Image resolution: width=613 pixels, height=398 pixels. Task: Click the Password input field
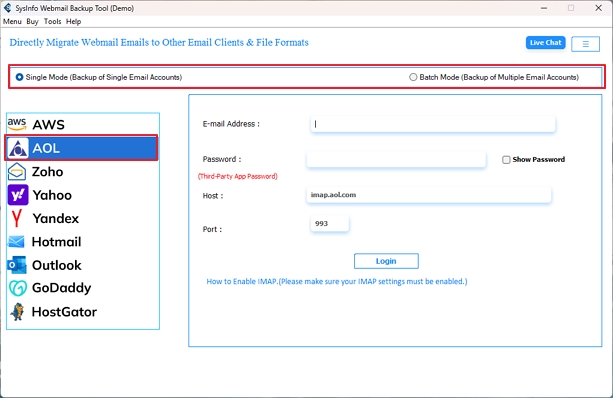coord(396,160)
